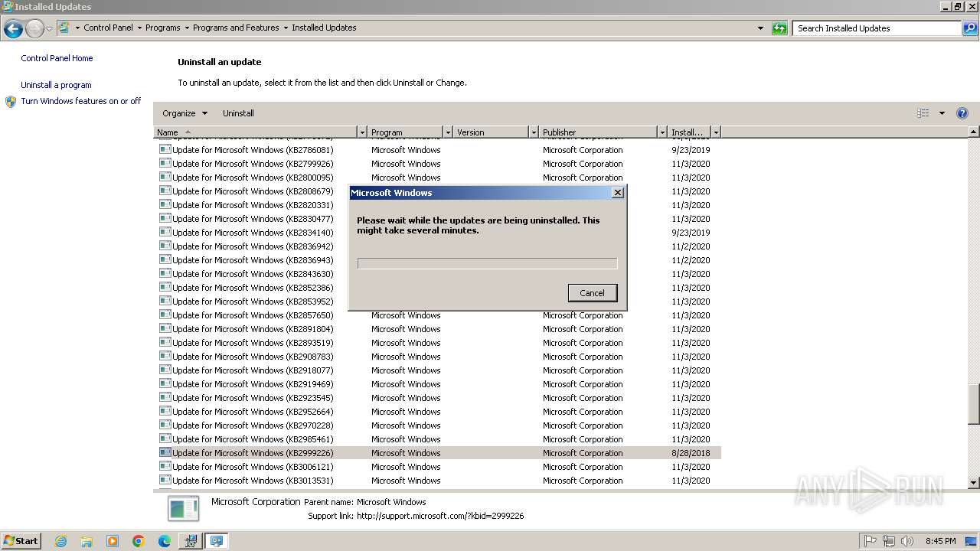Open the Program column filter dropdown
Screen dimensions: 980x551
pos(448,132)
